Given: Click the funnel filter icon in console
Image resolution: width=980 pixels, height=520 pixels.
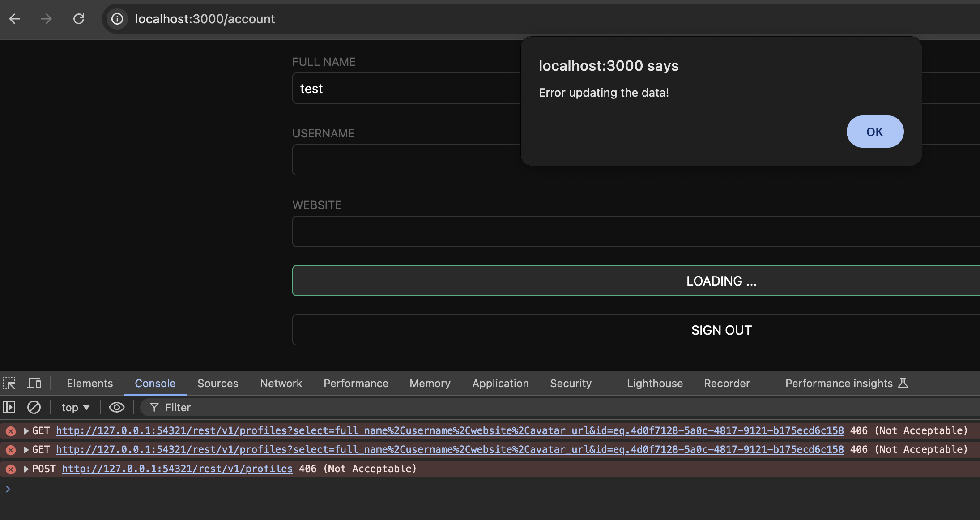Looking at the screenshot, I should [154, 407].
